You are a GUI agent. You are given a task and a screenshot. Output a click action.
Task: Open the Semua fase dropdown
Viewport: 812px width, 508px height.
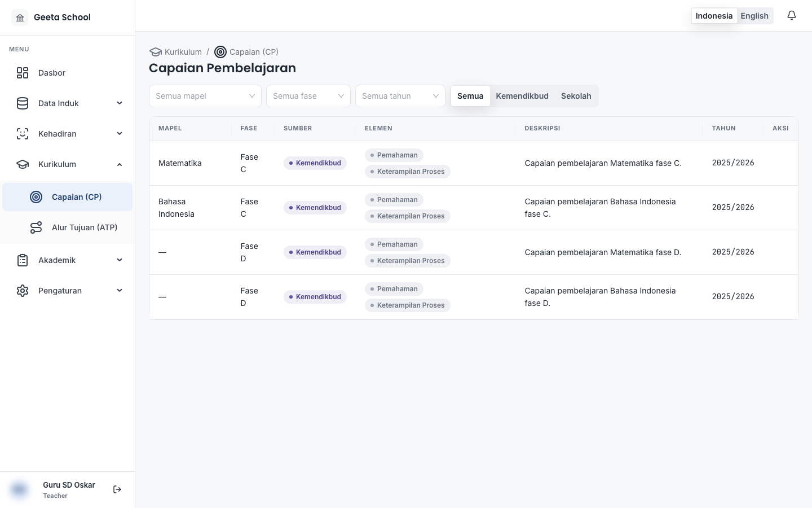[308, 96]
